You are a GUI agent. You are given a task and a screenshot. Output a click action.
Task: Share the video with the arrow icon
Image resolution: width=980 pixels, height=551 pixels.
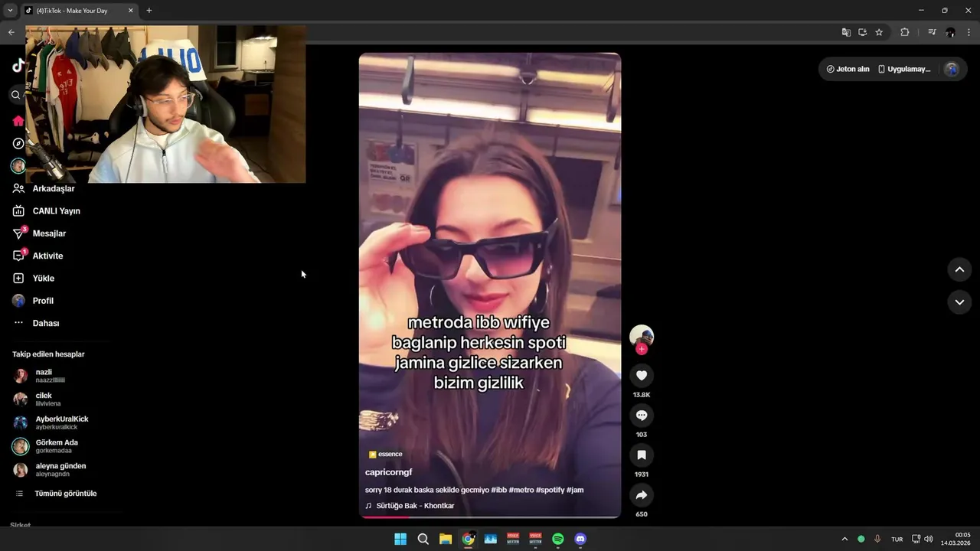(x=642, y=494)
